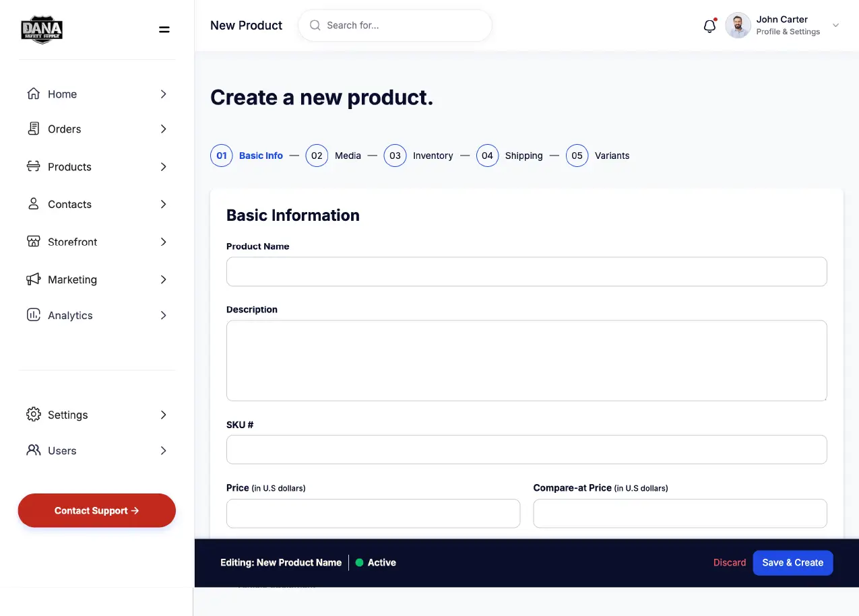Open the Products section icon

(x=34, y=166)
